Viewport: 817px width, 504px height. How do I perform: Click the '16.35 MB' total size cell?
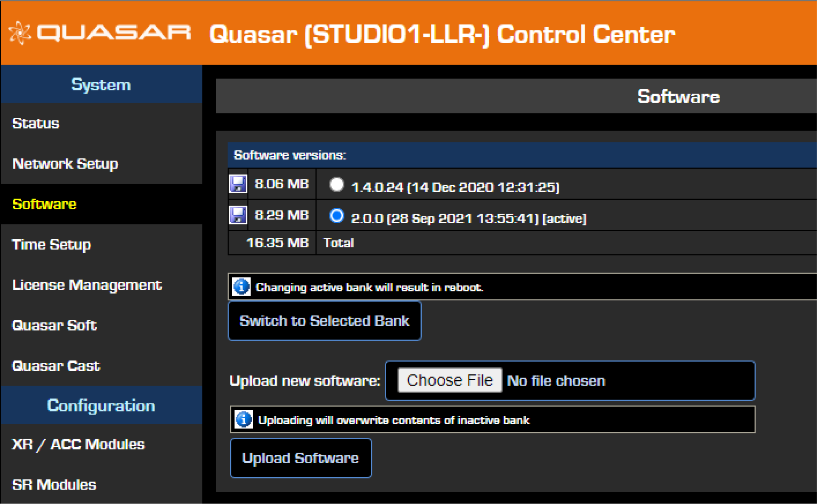pos(272,243)
